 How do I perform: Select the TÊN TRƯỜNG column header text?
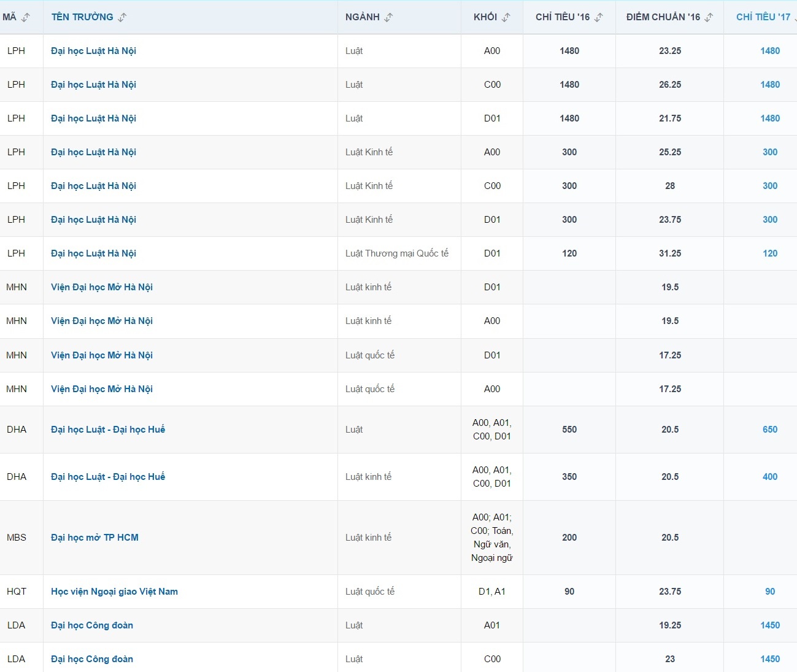(x=82, y=17)
